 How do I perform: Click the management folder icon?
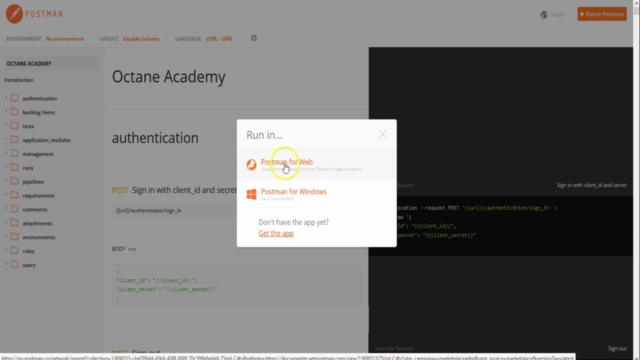coord(15,153)
